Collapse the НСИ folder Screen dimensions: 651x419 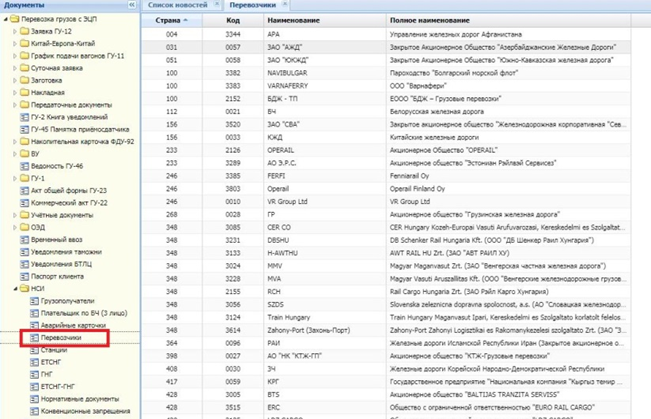point(15,289)
